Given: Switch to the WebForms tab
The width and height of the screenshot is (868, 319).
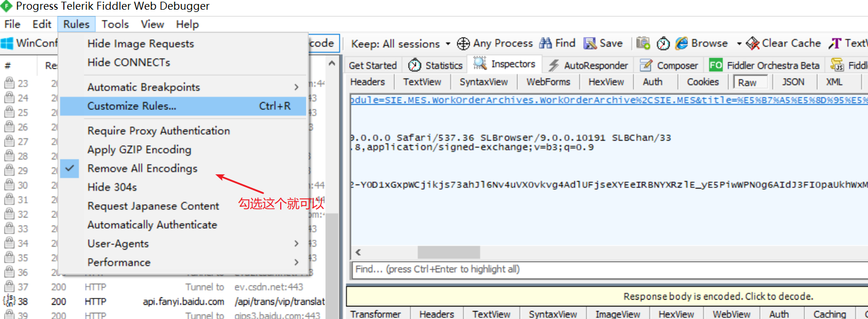Looking at the screenshot, I should coord(548,81).
